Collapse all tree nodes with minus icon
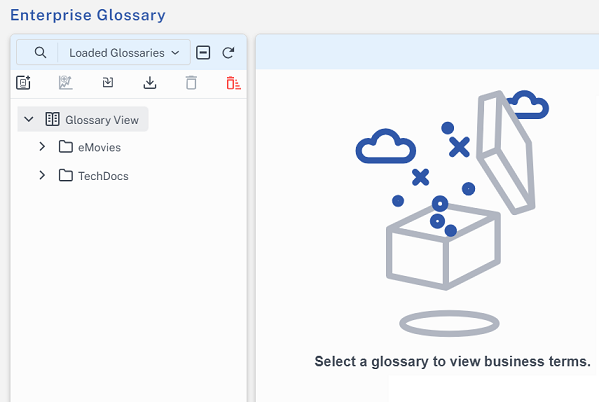Image resolution: width=599 pixels, height=402 pixels. (x=203, y=52)
